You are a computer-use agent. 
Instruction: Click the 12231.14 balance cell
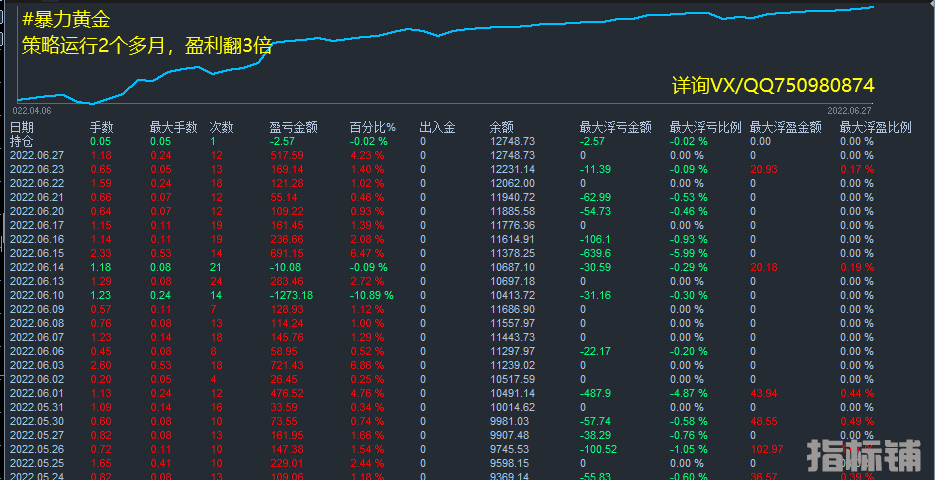coord(512,169)
